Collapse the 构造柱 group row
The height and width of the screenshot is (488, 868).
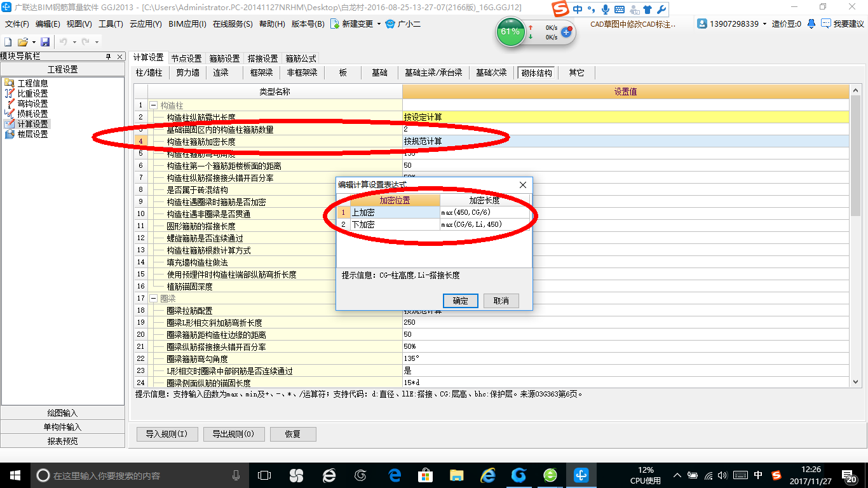tap(153, 105)
